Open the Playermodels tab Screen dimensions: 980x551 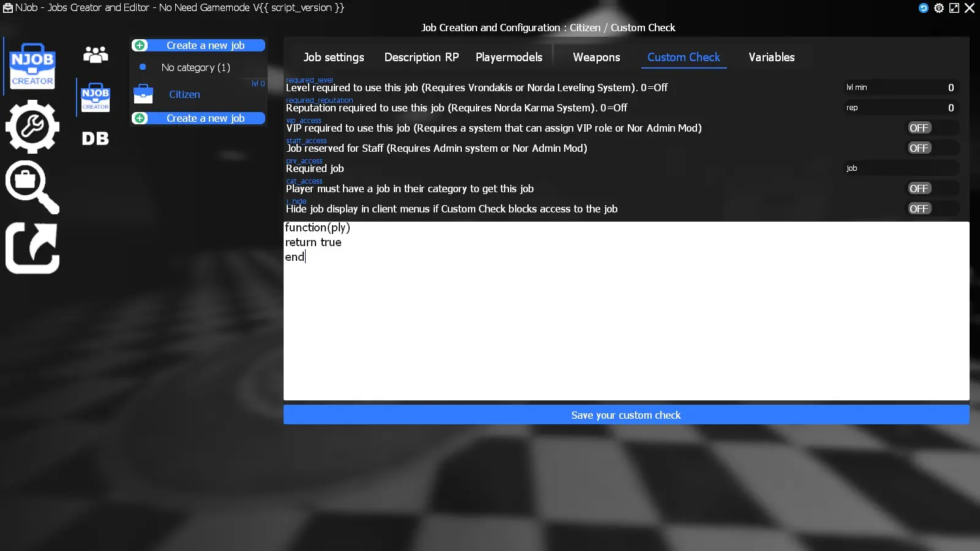(509, 57)
